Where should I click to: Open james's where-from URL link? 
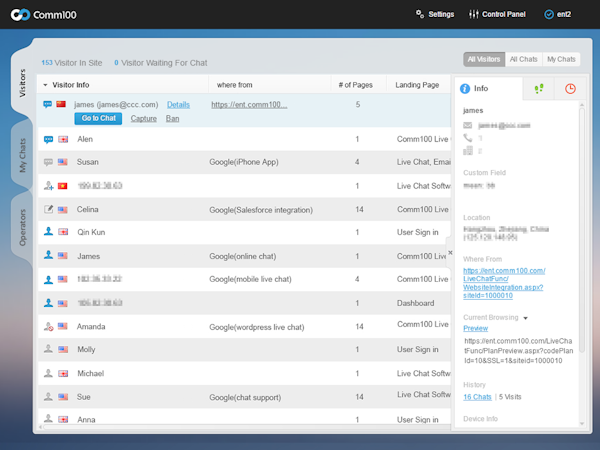coord(249,104)
